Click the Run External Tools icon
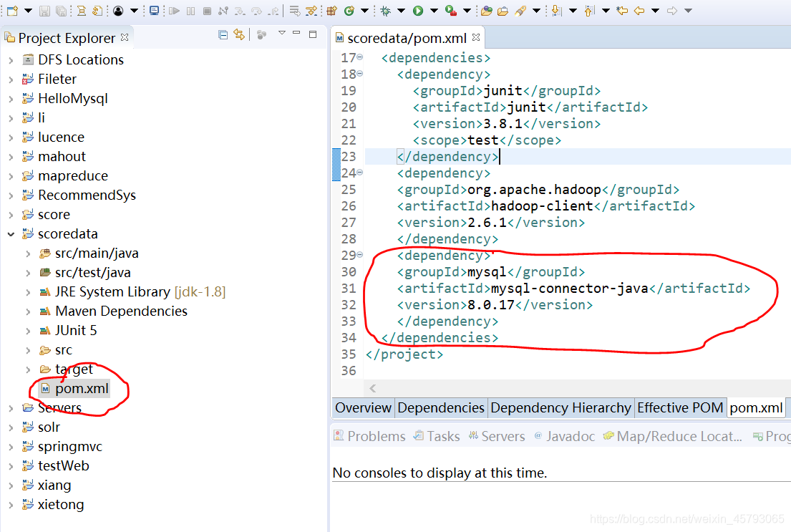 [451, 11]
